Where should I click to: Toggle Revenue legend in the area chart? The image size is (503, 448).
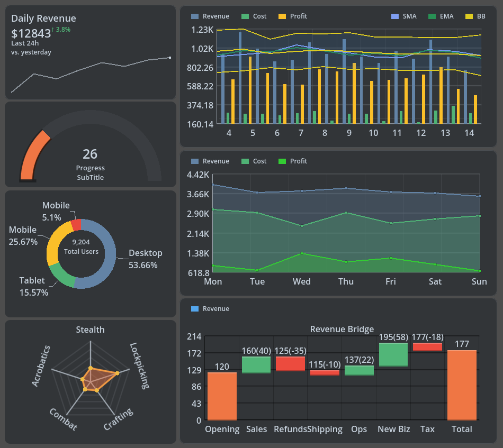pos(210,161)
